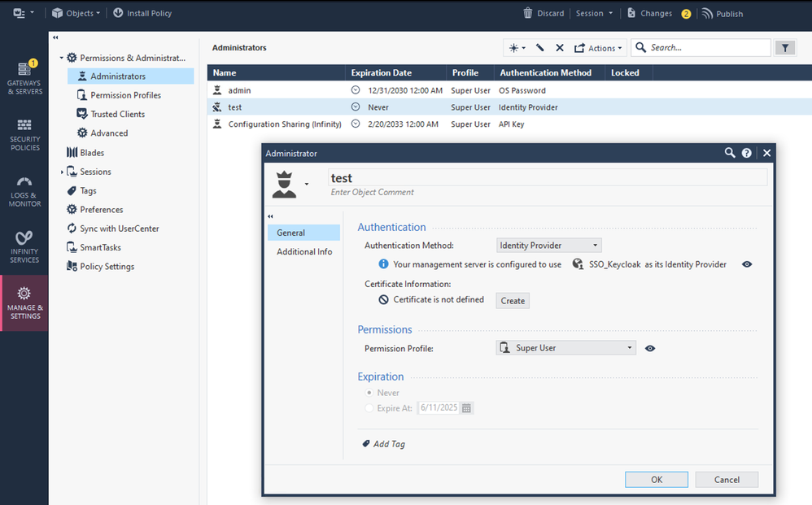The height and width of the screenshot is (505, 812).
Task: Click the Discard trash icon
Action: click(528, 13)
